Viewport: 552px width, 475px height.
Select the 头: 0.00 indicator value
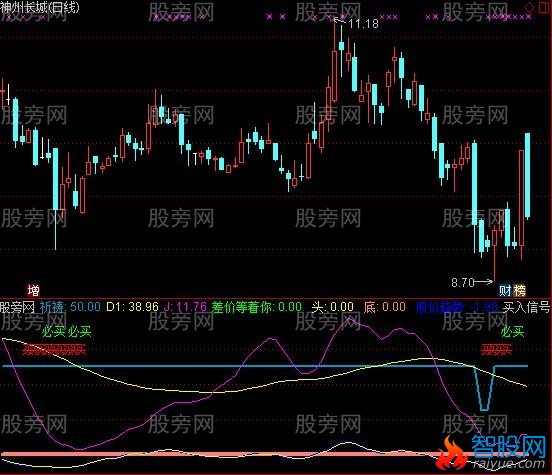click(x=332, y=307)
